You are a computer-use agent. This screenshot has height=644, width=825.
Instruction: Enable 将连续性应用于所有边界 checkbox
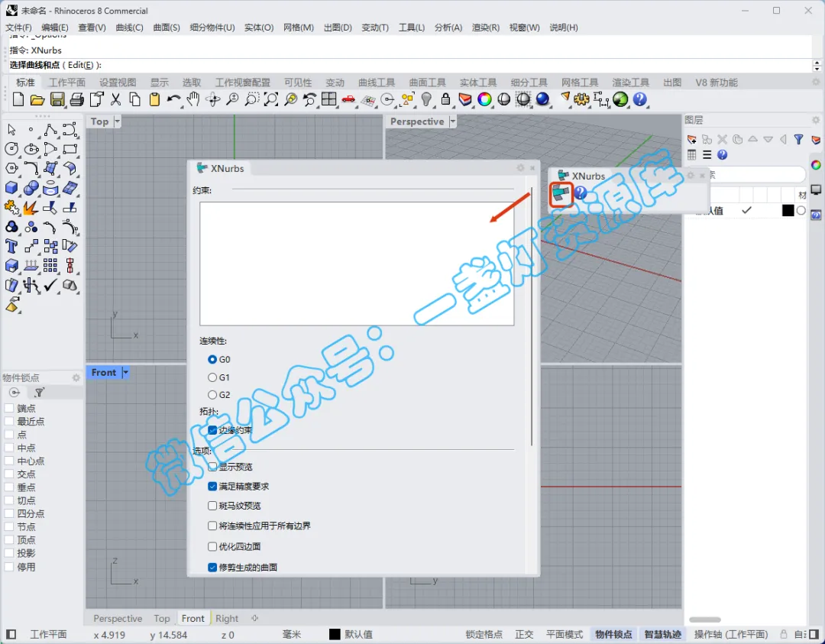click(212, 526)
